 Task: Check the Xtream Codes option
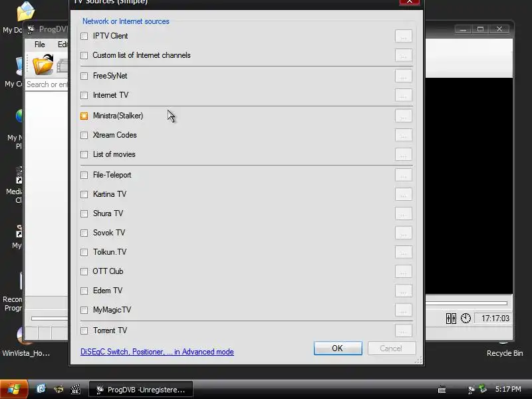coord(84,136)
